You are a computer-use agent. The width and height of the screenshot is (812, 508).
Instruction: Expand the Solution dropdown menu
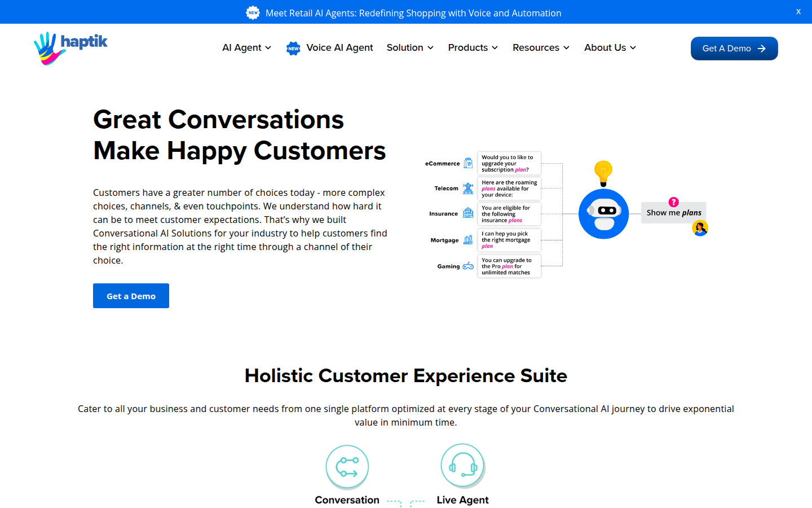point(410,48)
